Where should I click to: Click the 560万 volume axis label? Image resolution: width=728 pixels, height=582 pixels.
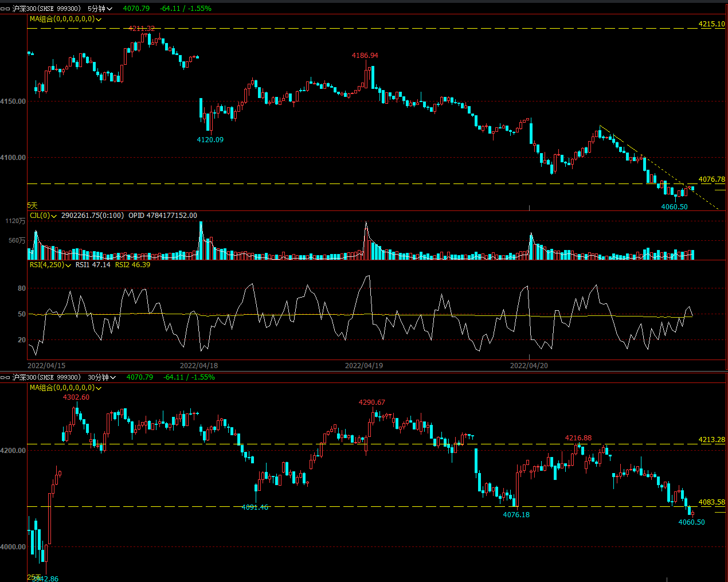(17, 241)
